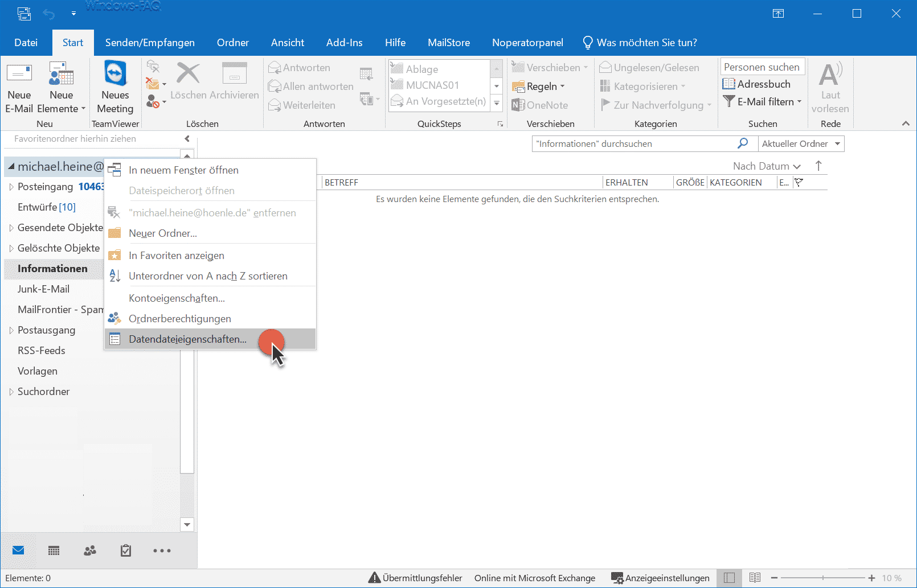The image size is (917, 588).
Task: Select Unterordner von A nach Z sortieren
Action: tap(210, 276)
